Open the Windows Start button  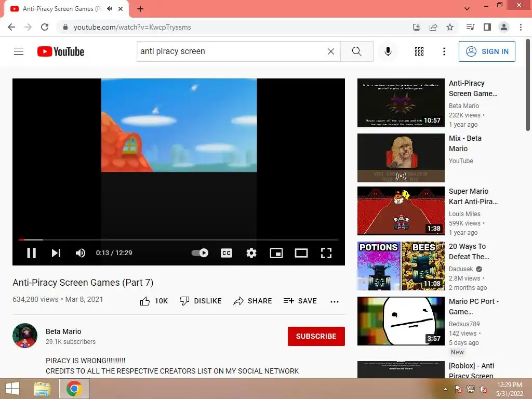pos(12,389)
